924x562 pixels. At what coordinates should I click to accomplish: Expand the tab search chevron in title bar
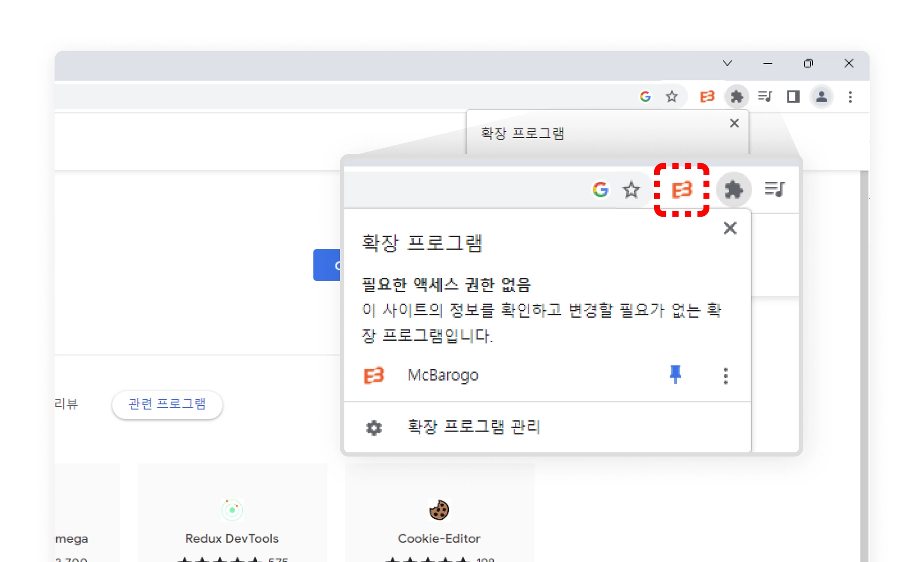click(x=727, y=64)
